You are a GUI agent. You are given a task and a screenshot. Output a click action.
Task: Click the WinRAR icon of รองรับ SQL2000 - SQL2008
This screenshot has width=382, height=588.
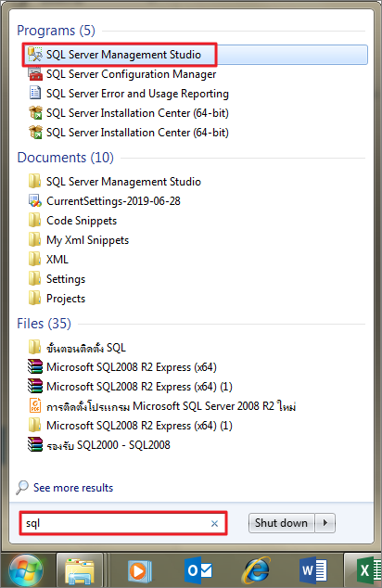click(35, 445)
